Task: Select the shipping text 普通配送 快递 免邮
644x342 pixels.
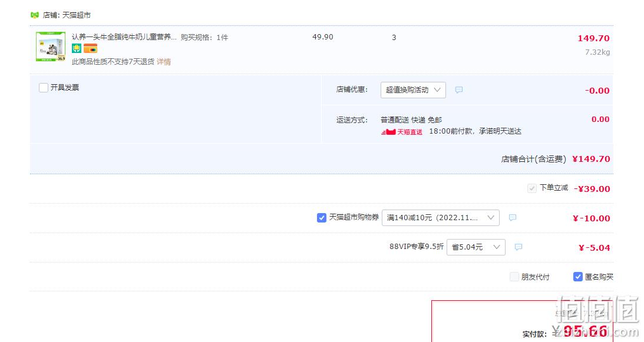Action: 411,120
